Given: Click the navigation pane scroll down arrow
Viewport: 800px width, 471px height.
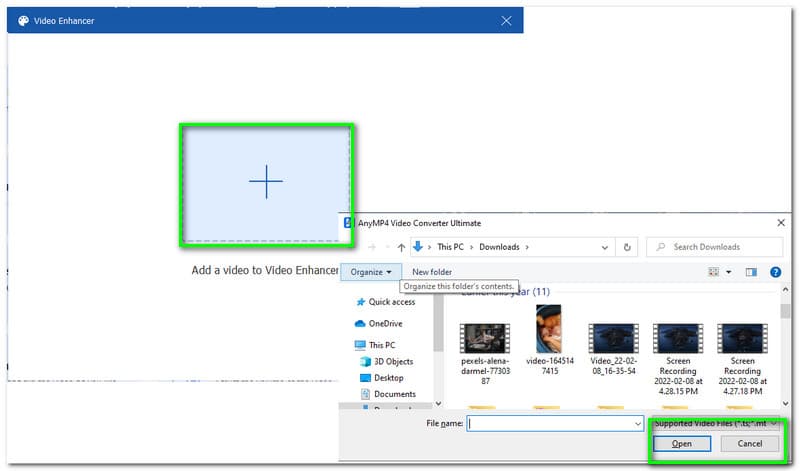Looking at the screenshot, I should pos(438,404).
